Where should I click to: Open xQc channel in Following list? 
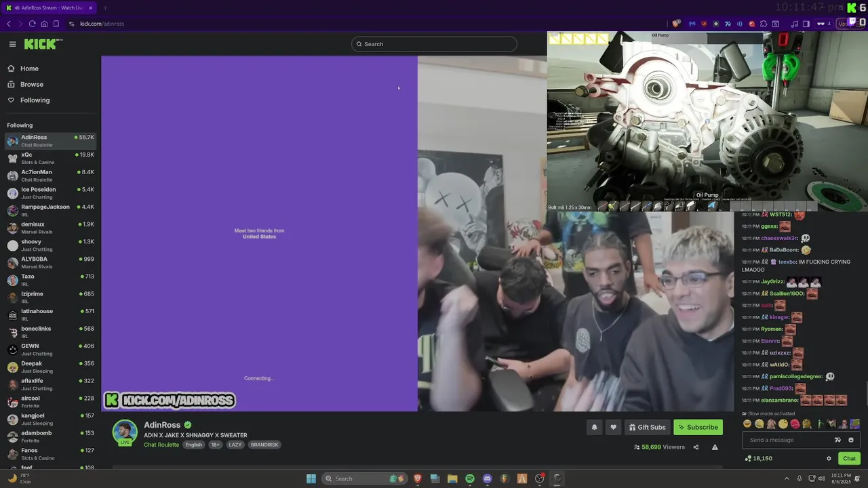[50, 158]
